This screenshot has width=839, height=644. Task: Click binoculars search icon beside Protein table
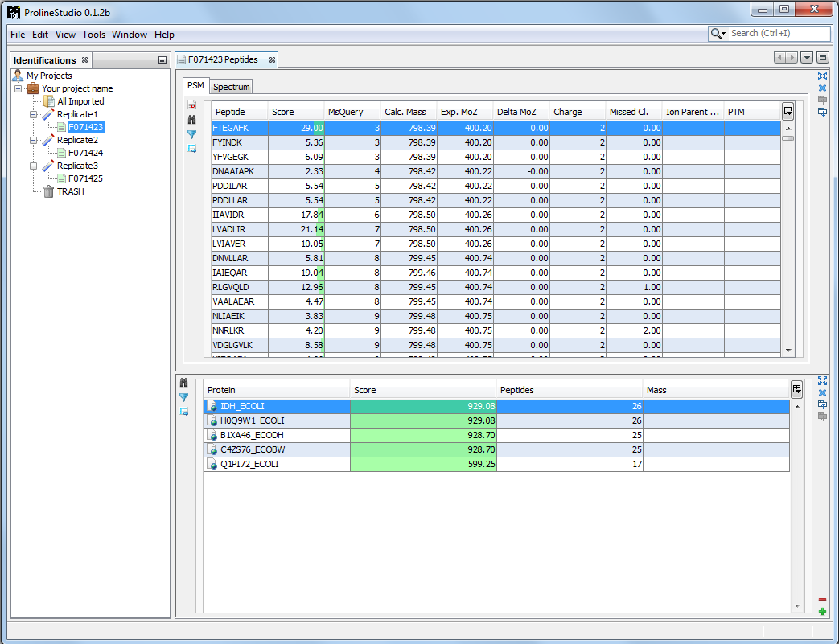183,383
